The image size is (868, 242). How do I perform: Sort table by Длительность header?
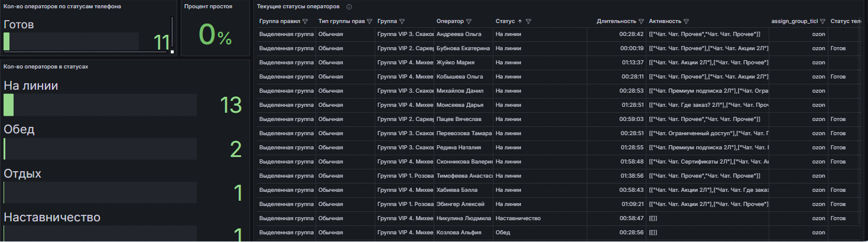click(x=616, y=21)
